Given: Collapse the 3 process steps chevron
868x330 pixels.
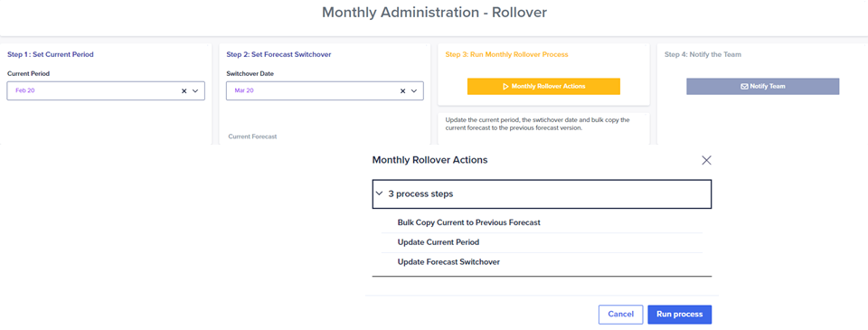Looking at the screenshot, I should click(379, 193).
